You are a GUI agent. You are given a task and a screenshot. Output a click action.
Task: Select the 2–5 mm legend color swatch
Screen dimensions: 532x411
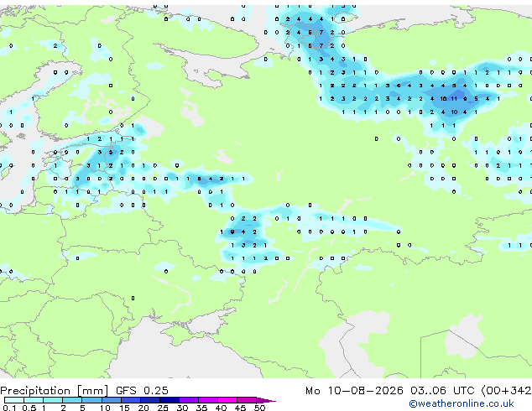pyautogui.click(x=72, y=400)
